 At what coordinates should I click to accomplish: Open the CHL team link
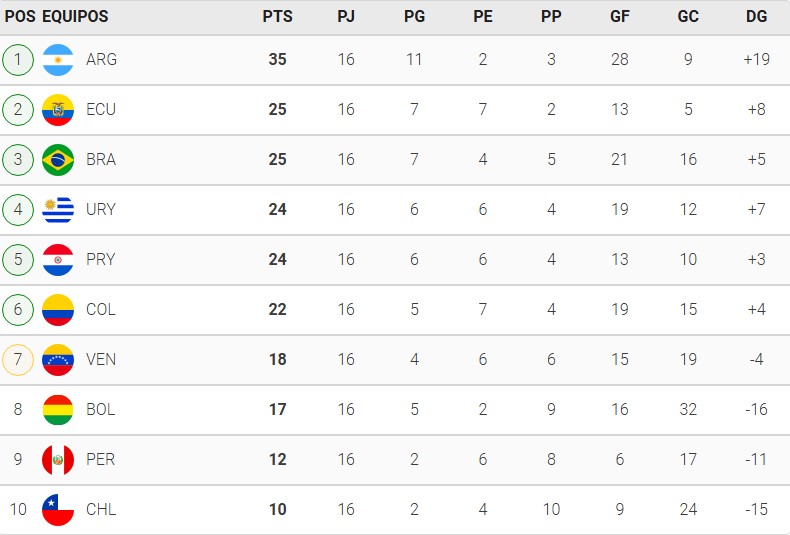[101, 510]
